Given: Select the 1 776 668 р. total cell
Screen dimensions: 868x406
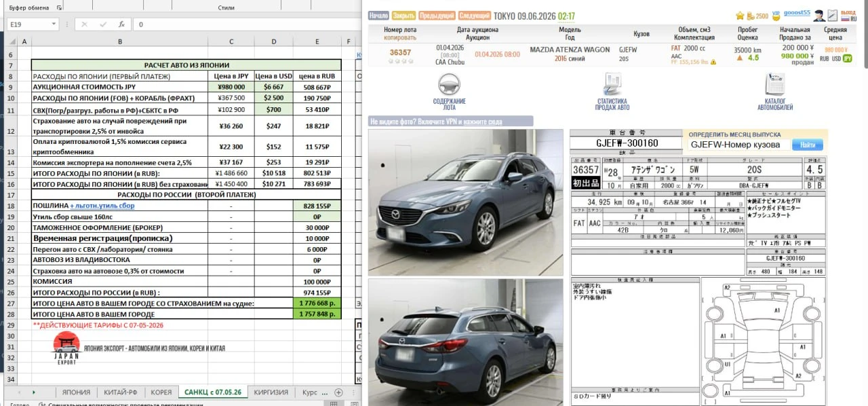Looking at the screenshot, I should tap(318, 303).
